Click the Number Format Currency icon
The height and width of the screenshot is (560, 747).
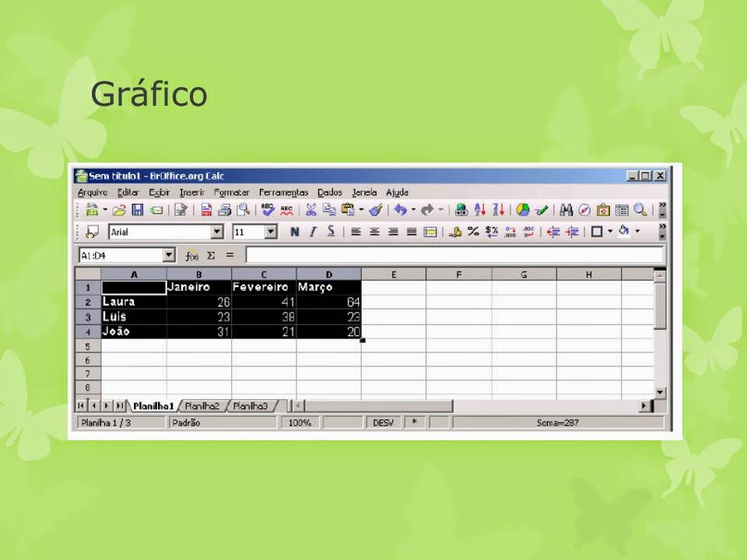[x=455, y=232]
